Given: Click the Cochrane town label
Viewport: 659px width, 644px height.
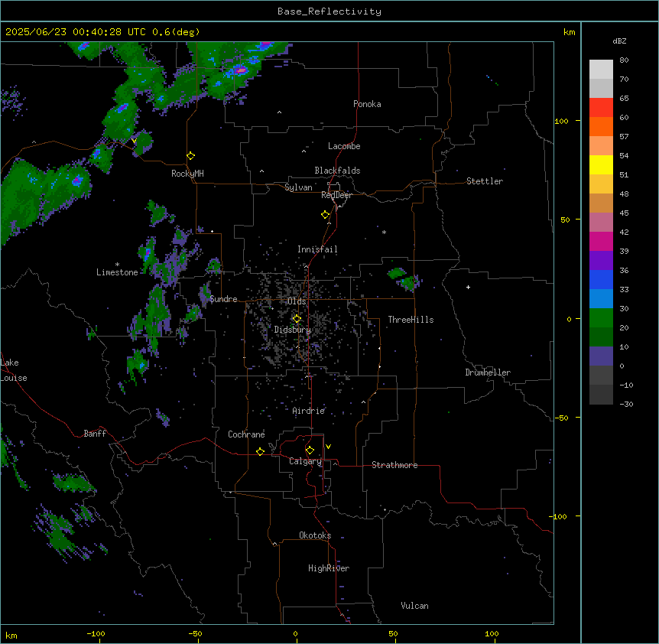Looking at the screenshot, I should (246, 434).
